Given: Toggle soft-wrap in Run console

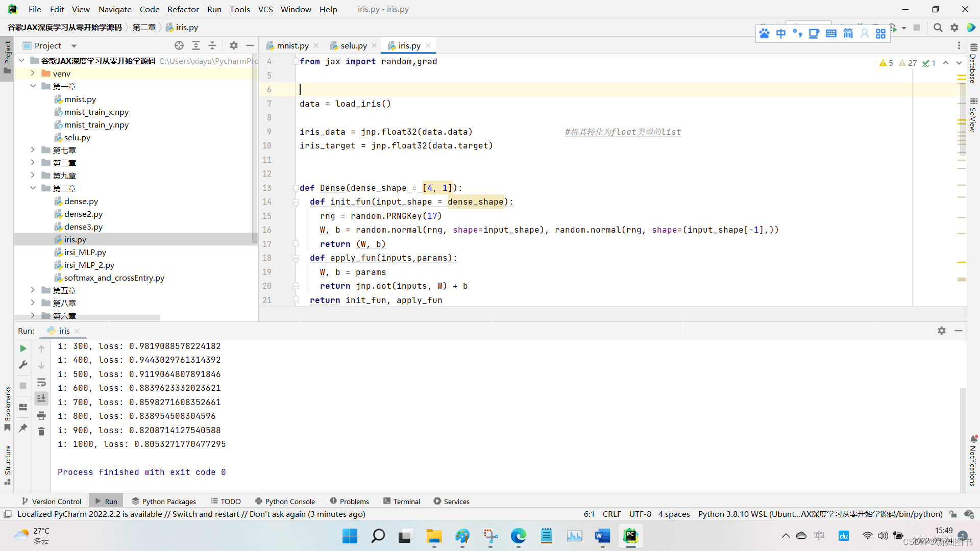Looking at the screenshot, I should (41, 382).
